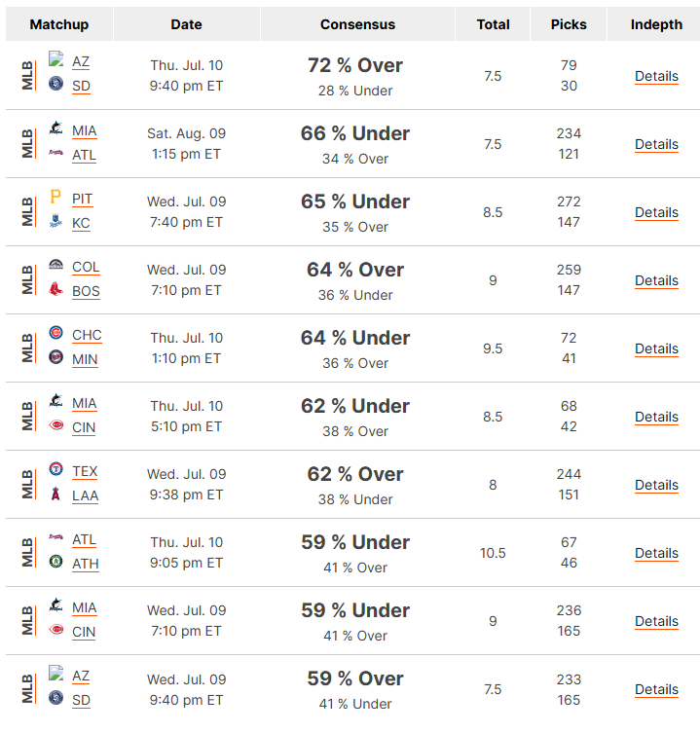Click the Royals logo next to KC
The height and width of the screenshot is (733, 700).
tap(55, 220)
